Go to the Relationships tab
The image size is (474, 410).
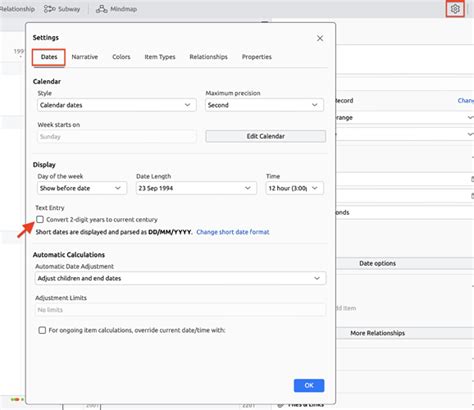tap(208, 57)
